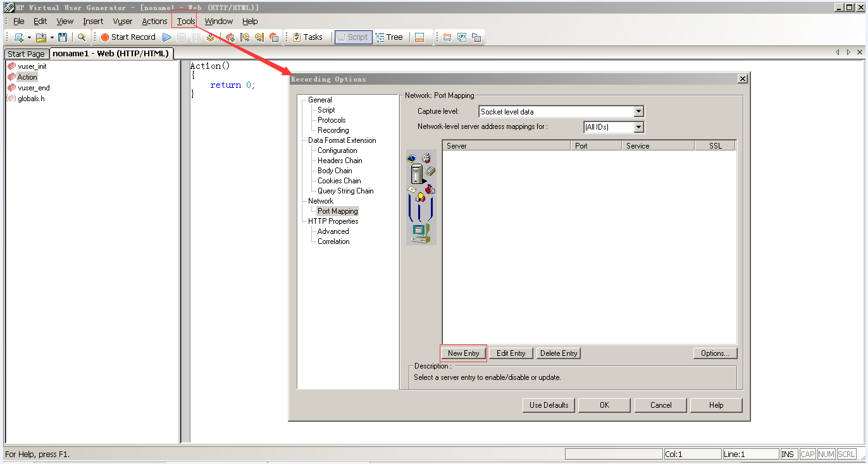Click the INS indicator in status bar
Viewport: 868px width, 464px height.
coord(788,454)
